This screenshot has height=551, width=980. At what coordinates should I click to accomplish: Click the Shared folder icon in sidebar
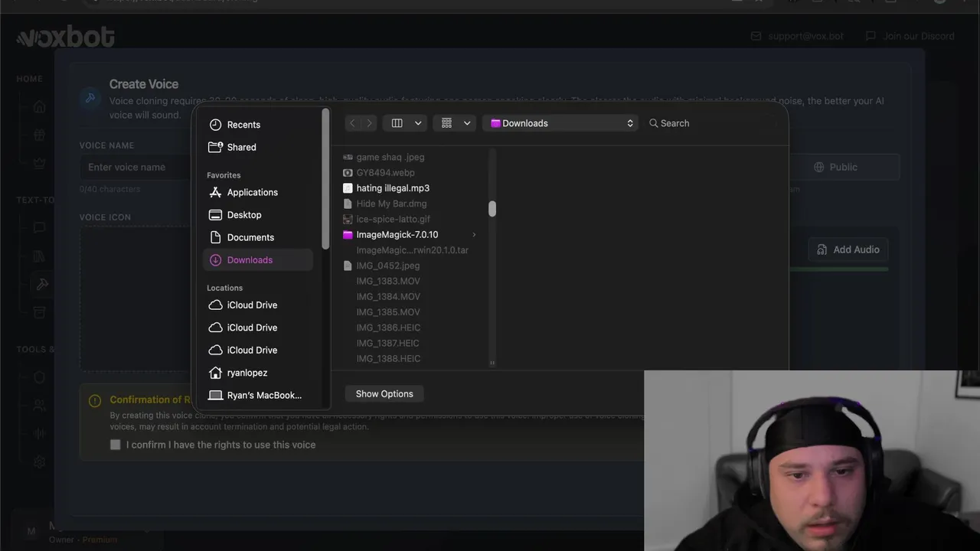[215, 147]
